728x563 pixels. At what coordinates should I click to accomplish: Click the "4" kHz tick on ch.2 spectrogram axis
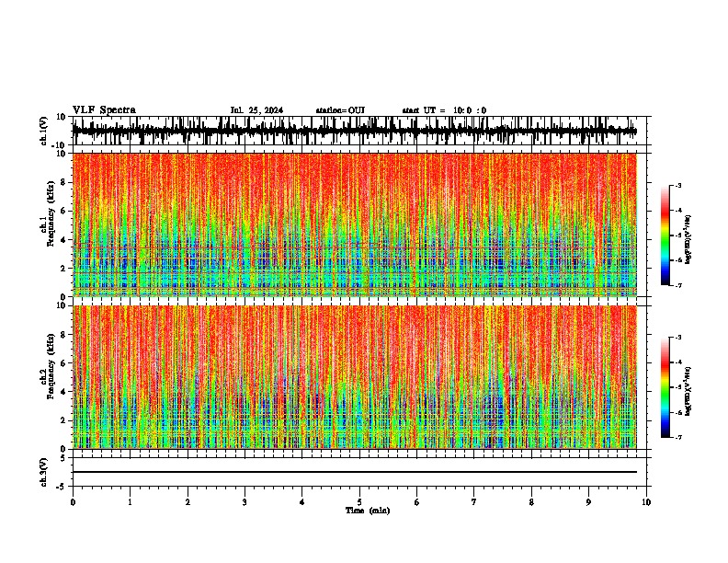tap(64, 392)
